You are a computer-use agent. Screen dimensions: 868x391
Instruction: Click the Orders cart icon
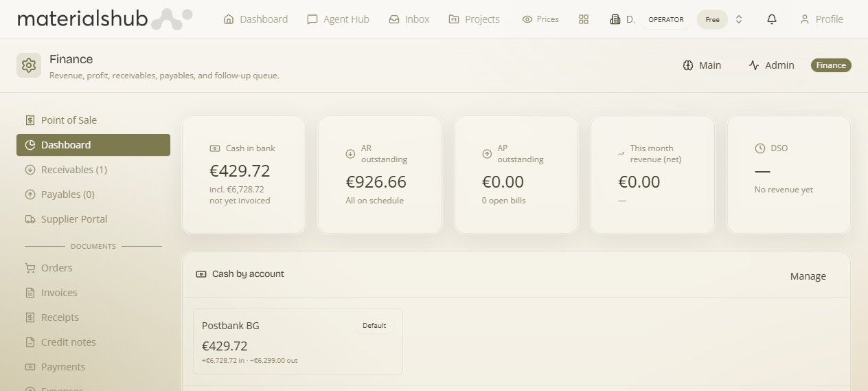tap(30, 268)
